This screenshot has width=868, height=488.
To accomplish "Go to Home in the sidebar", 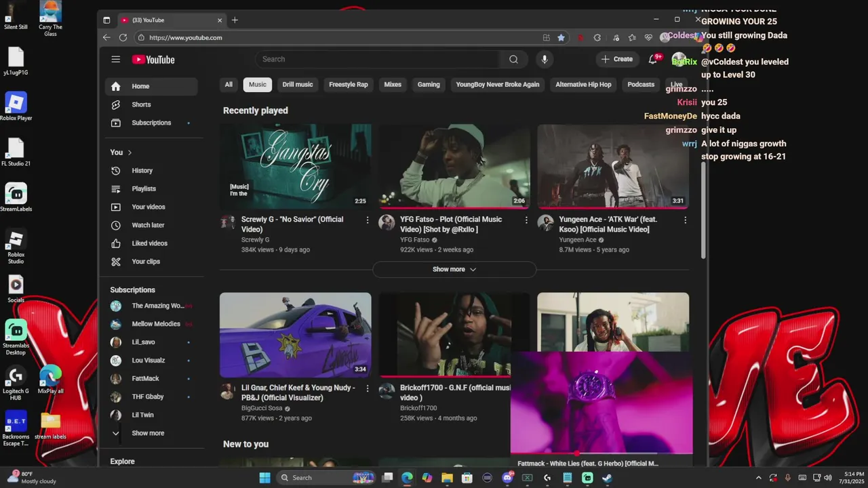I will click(x=151, y=86).
